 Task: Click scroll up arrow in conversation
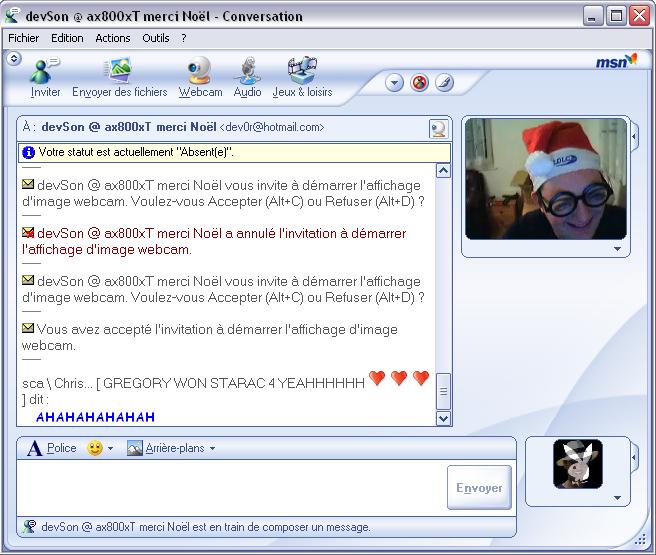pos(443,171)
